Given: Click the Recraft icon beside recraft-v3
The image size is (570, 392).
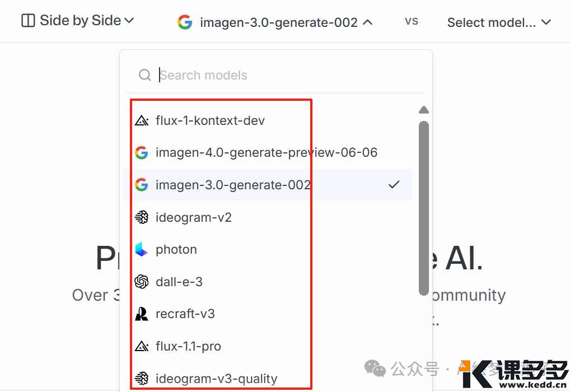Looking at the screenshot, I should pos(142,314).
